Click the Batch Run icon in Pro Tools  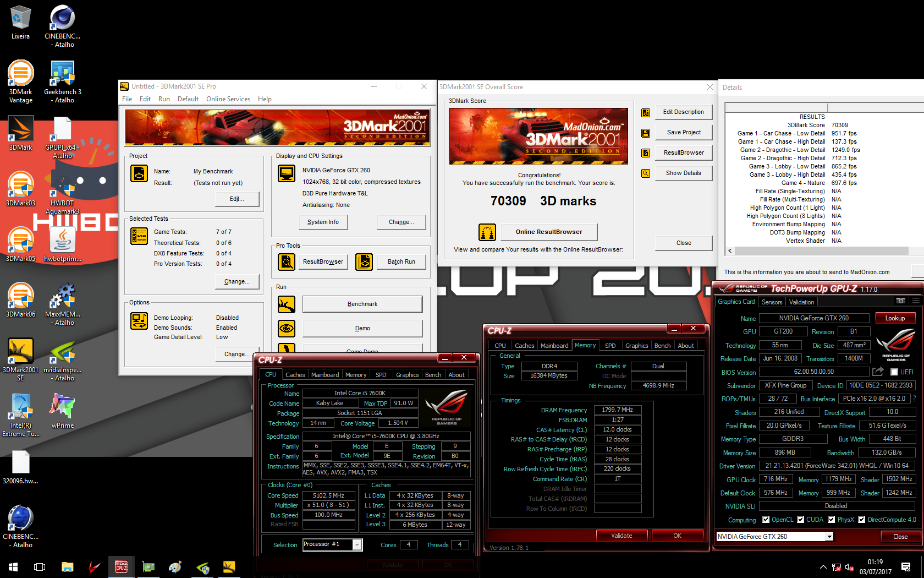(x=364, y=262)
